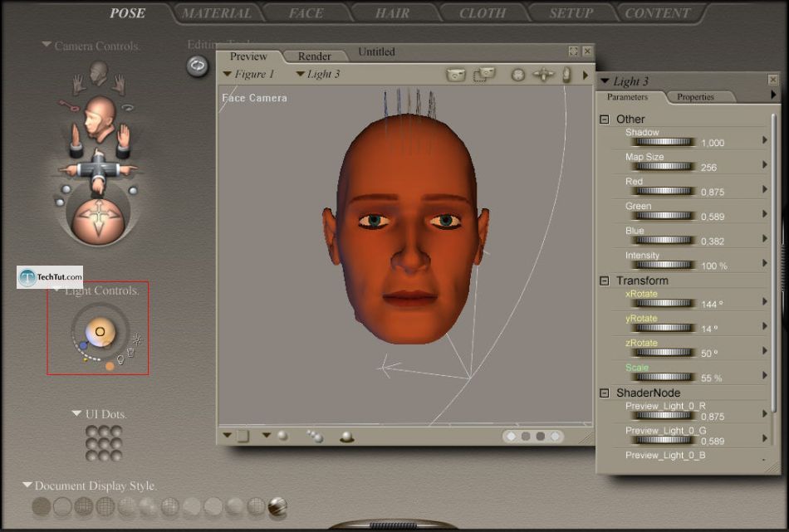Open the Light 3 actor dropdown
Image resolution: width=789 pixels, height=532 pixels.
tap(318, 74)
